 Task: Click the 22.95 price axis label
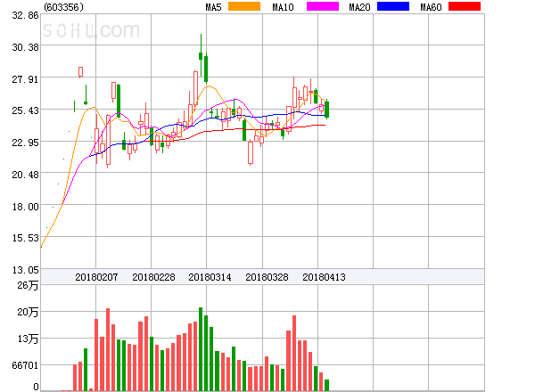(25, 143)
